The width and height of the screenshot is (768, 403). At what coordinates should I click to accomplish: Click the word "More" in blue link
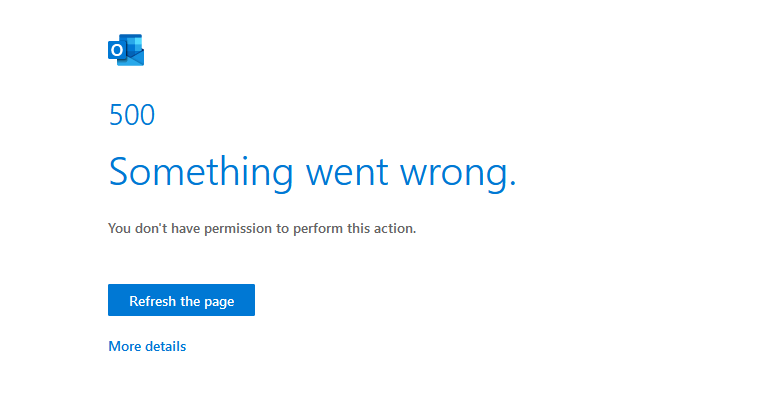coord(125,346)
